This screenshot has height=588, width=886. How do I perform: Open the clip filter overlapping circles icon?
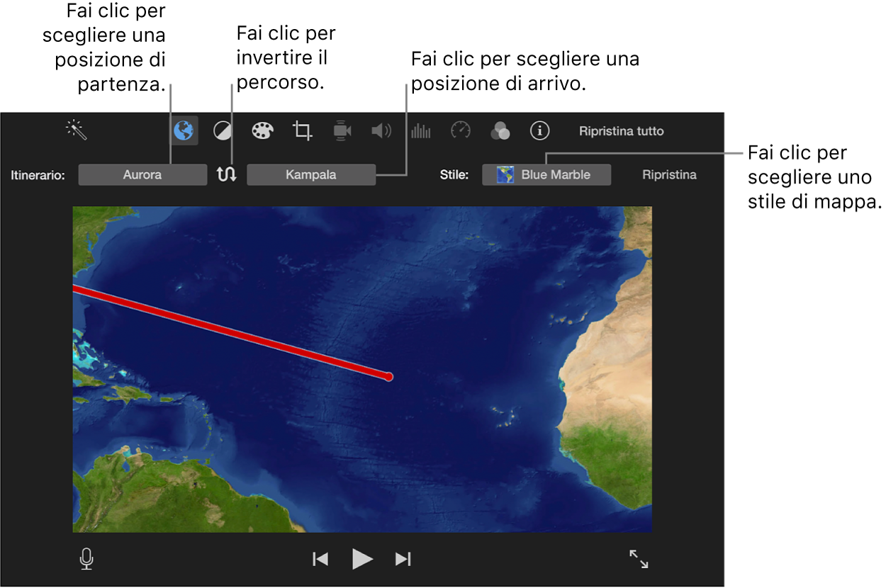tap(500, 130)
